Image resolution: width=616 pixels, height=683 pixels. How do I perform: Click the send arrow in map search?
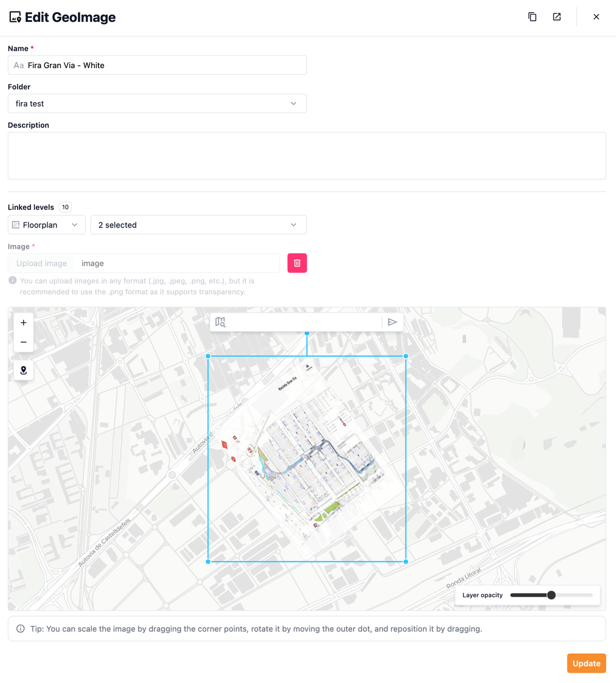click(392, 322)
